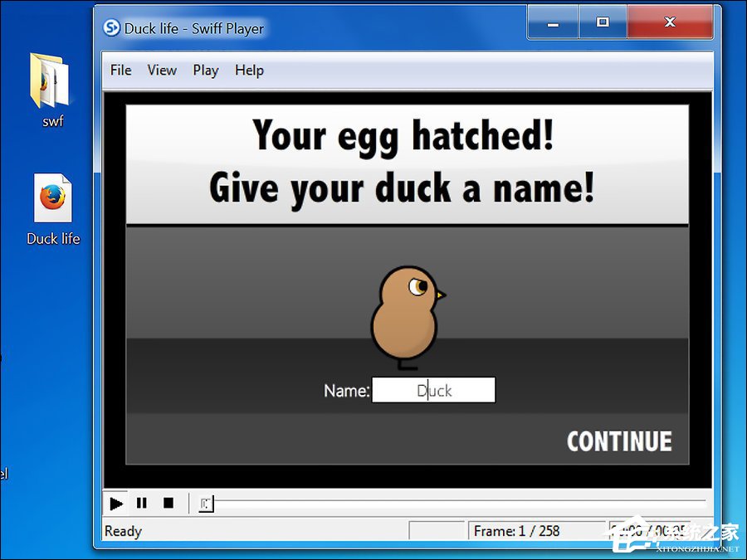This screenshot has width=747, height=560.
Task: Focus the duck Name text field
Action: click(x=433, y=390)
